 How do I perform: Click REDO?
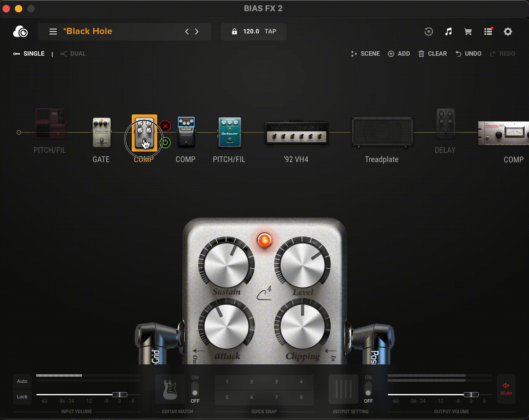(x=503, y=54)
